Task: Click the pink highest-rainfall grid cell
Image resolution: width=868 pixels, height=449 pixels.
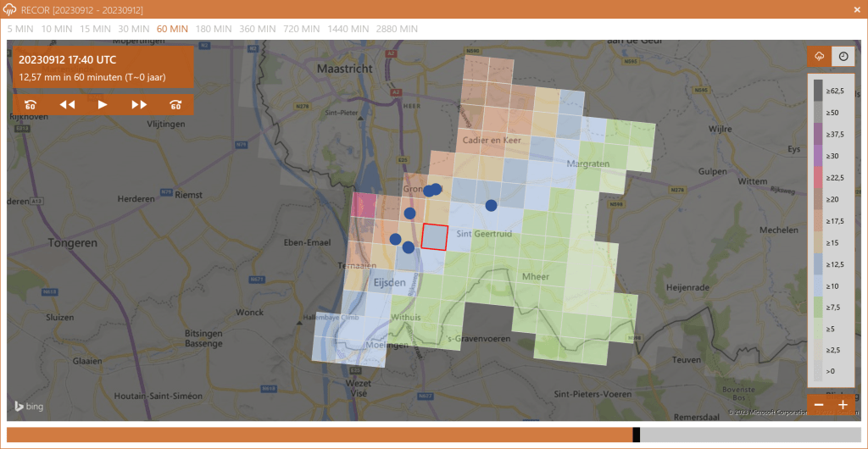Action: [x=364, y=205]
